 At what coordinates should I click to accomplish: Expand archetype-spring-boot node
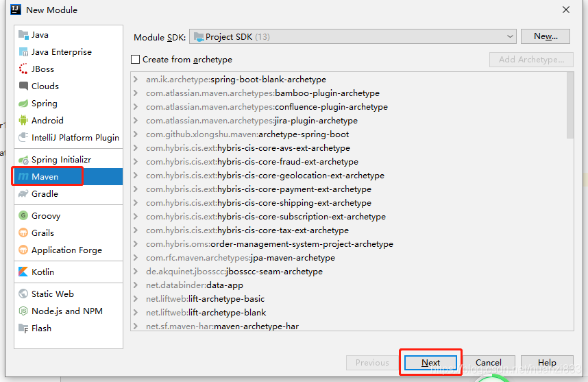136,134
